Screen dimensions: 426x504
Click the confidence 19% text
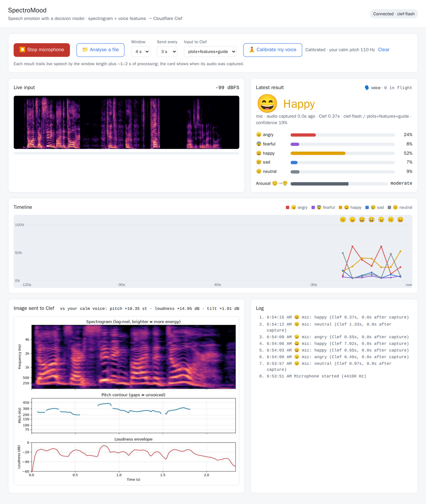[271, 123]
